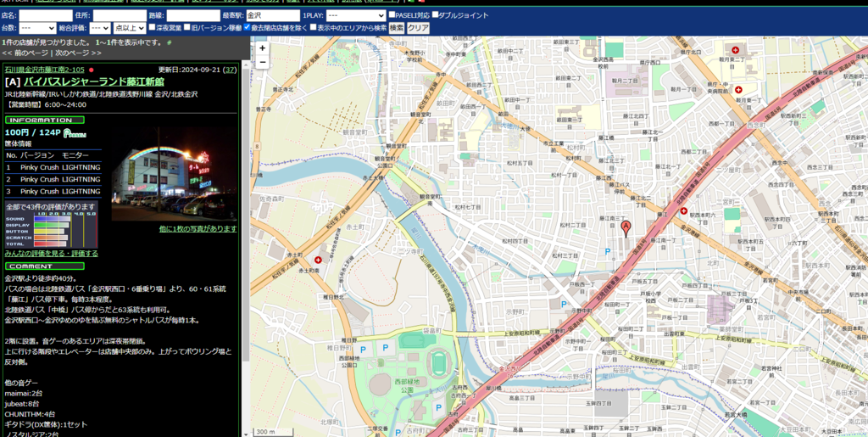Click 【営業時間】6:00～24:00 text
The width and height of the screenshot is (868, 437).
[x=46, y=104]
